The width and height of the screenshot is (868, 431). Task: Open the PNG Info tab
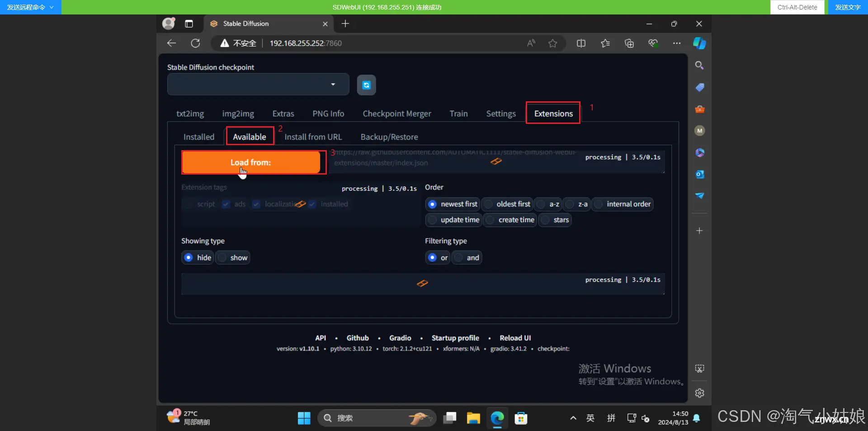(328, 114)
